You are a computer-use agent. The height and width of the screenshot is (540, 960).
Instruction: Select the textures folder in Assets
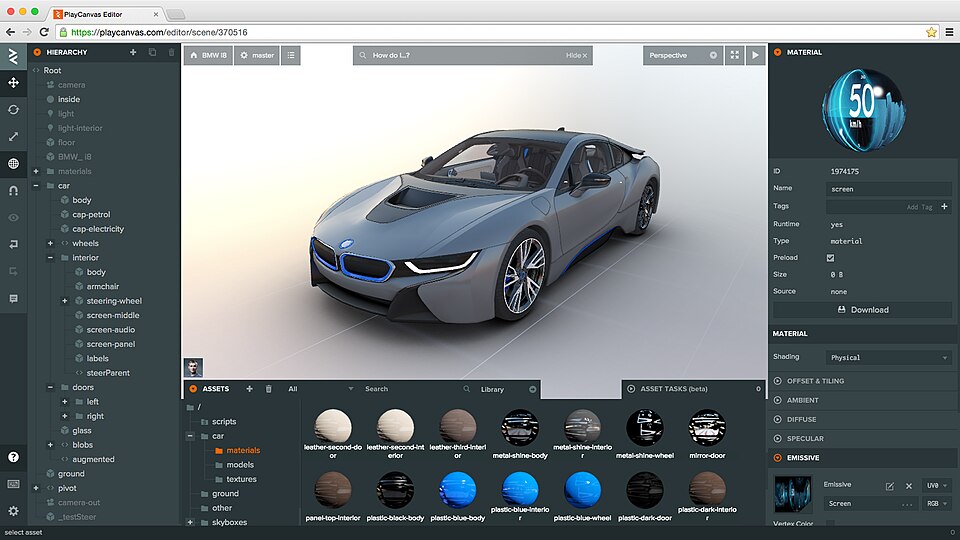[241, 479]
